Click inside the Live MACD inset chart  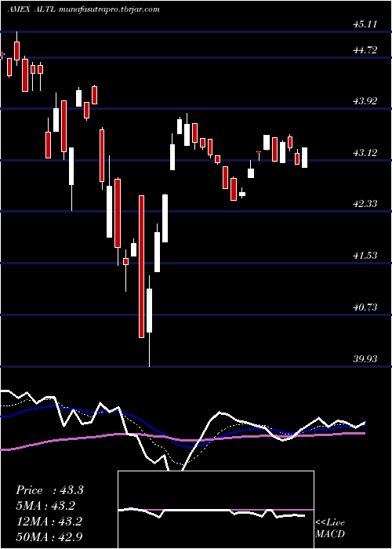tap(216, 510)
